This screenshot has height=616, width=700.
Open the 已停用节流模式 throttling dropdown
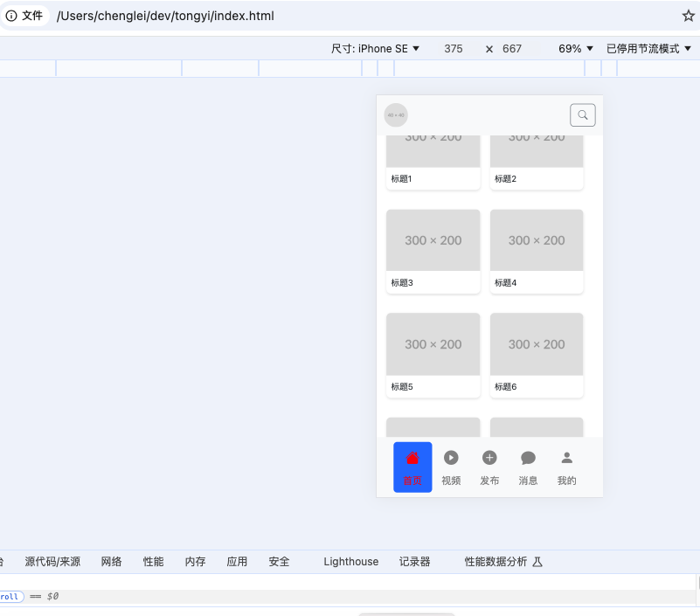[x=648, y=49]
